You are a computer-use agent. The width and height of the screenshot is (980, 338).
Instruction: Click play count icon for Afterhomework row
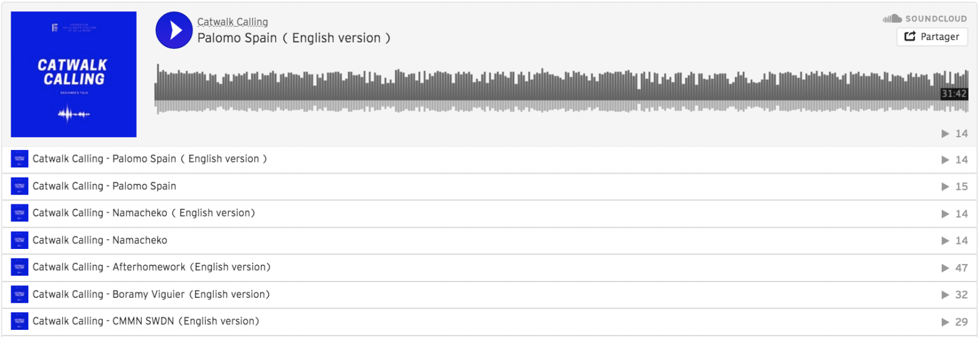[946, 268]
